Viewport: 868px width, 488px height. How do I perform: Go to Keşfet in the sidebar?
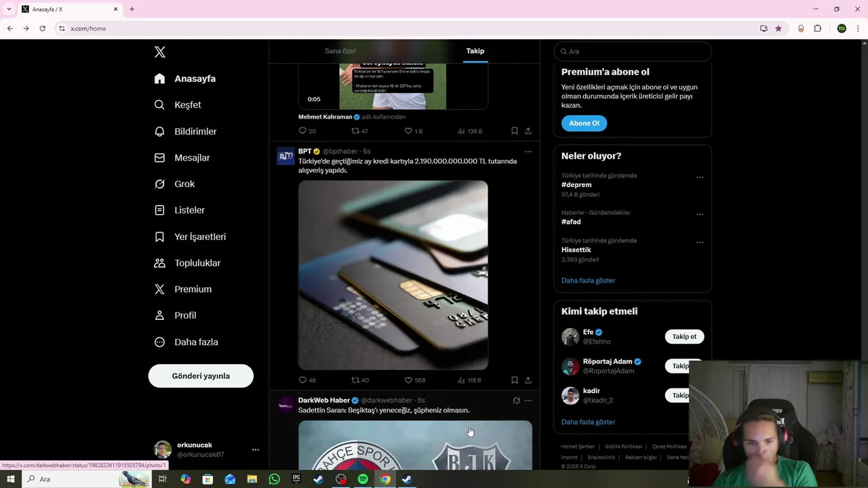(178, 105)
